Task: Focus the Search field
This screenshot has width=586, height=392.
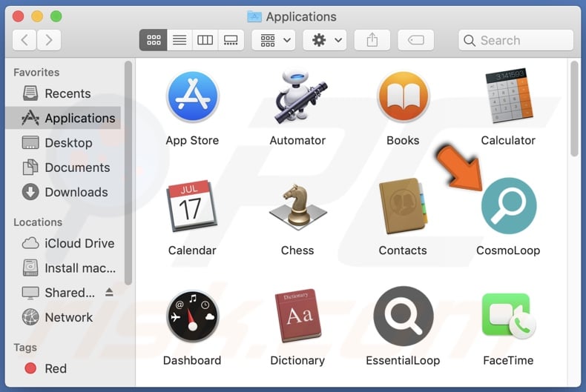Action: (x=516, y=40)
